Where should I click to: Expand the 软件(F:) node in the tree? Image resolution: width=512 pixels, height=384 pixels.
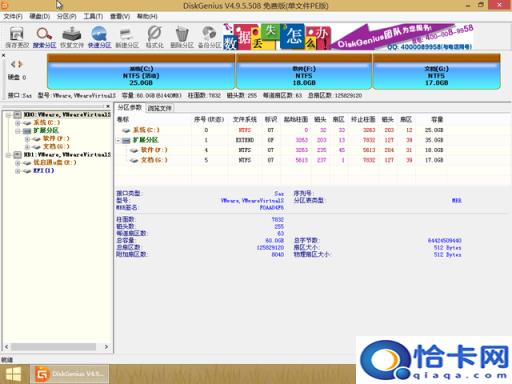[27, 139]
